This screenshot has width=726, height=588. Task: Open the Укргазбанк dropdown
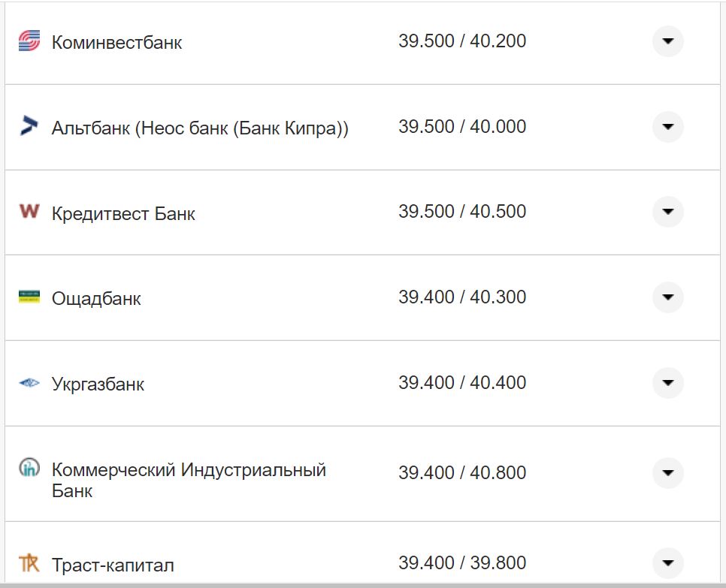(667, 383)
